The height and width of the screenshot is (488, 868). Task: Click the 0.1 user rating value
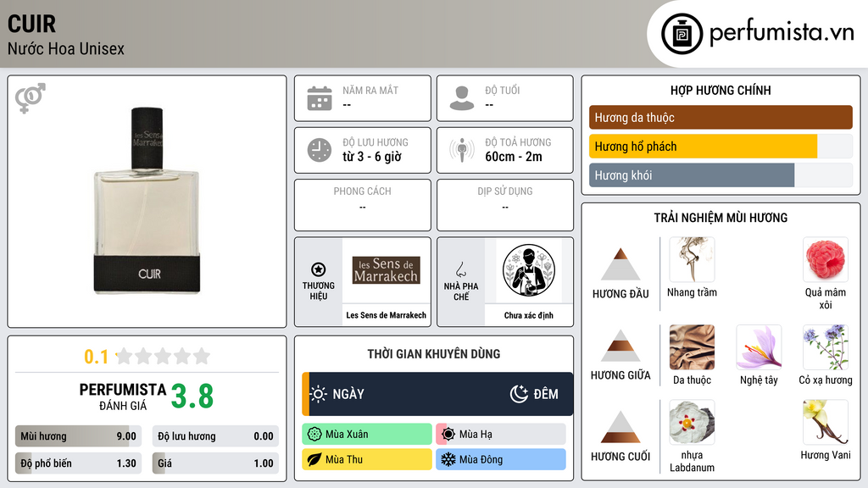(97, 357)
